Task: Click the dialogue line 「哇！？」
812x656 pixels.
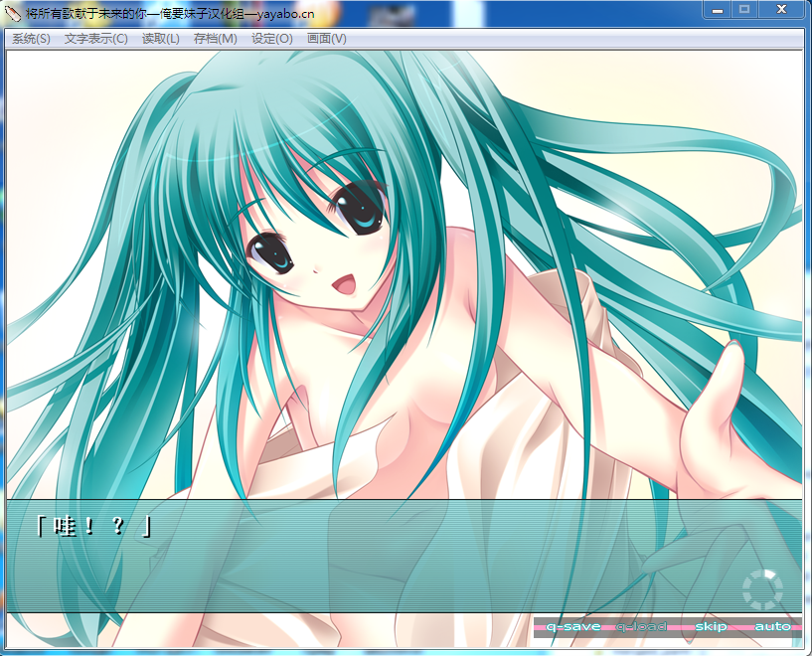Action: click(92, 526)
